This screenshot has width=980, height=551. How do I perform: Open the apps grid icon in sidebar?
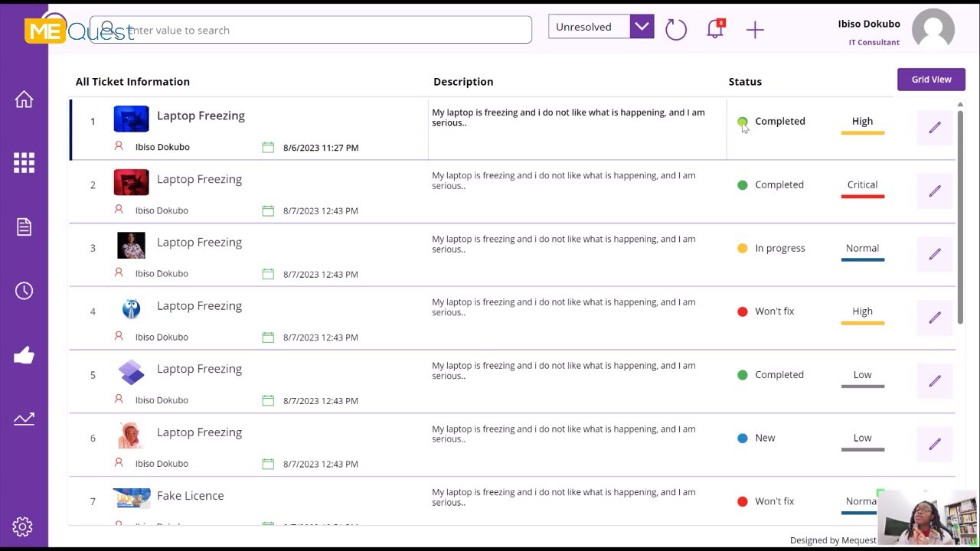pyautogui.click(x=24, y=163)
